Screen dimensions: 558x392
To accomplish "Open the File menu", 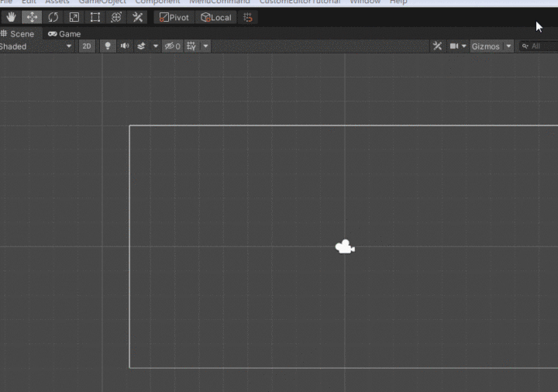I will (6, 2).
